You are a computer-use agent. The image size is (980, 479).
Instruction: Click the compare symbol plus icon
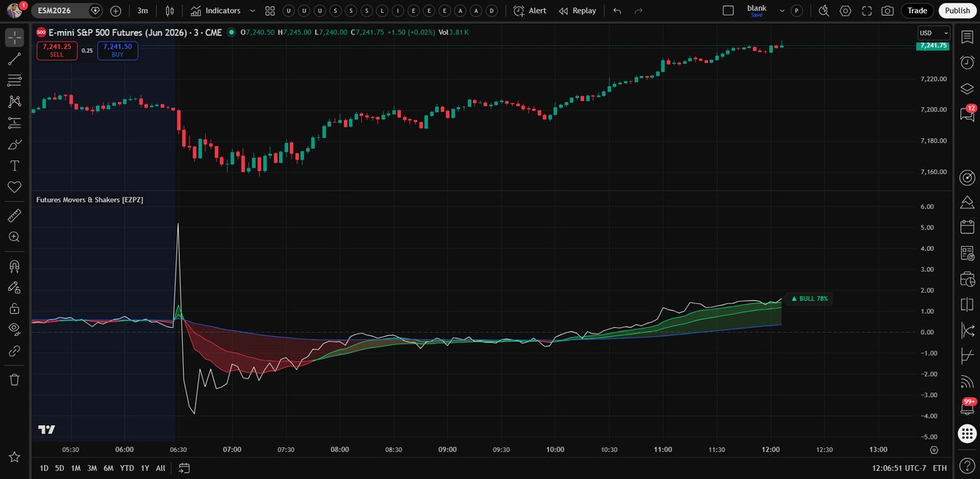pyautogui.click(x=115, y=11)
